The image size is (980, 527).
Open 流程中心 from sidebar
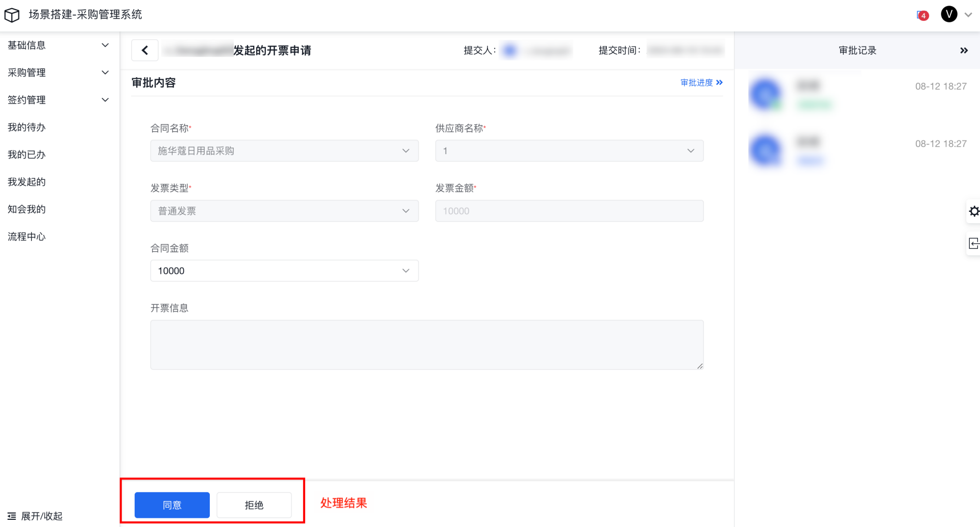[27, 236]
